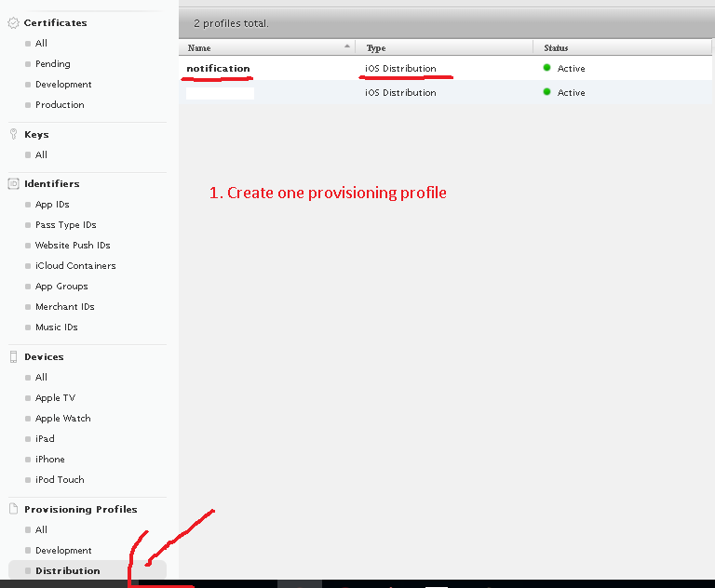This screenshot has width=715, height=588.
Task: Open Merchant IDs list
Action: click(x=65, y=307)
